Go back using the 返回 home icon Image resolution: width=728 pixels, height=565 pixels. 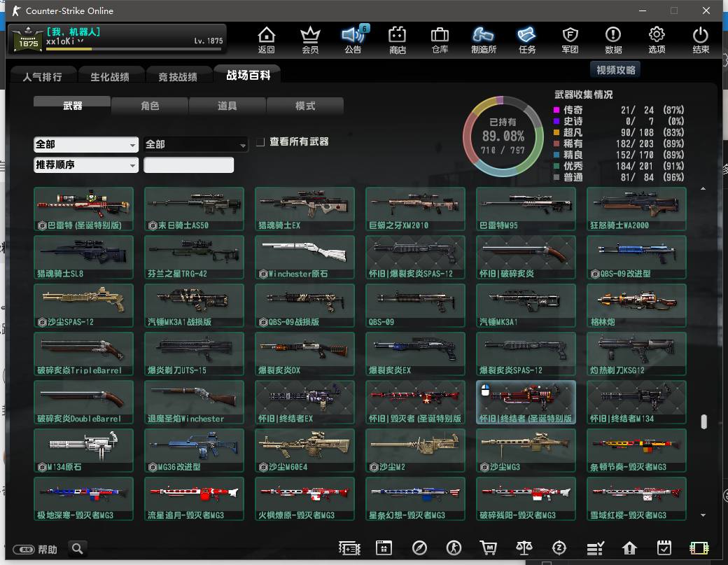pos(267,39)
